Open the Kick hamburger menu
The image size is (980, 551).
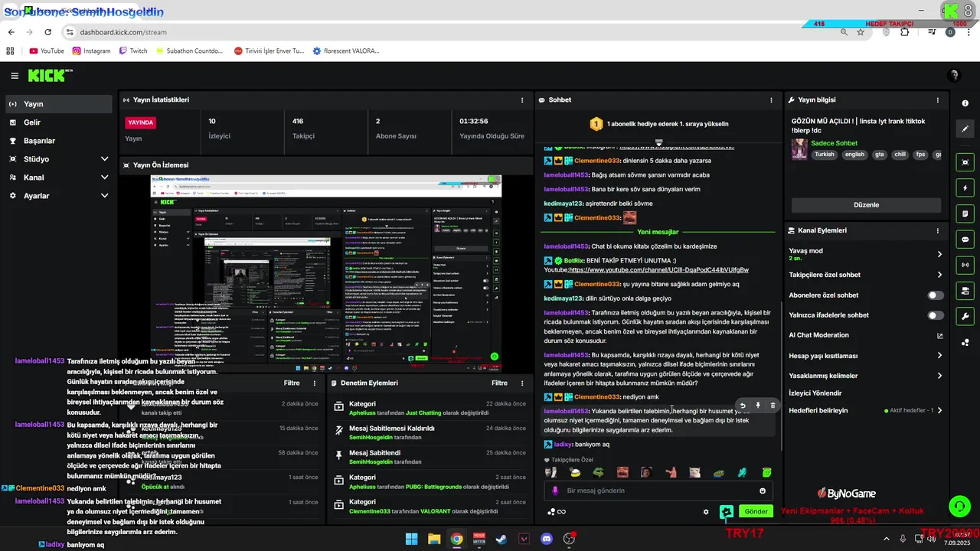[x=15, y=75]
